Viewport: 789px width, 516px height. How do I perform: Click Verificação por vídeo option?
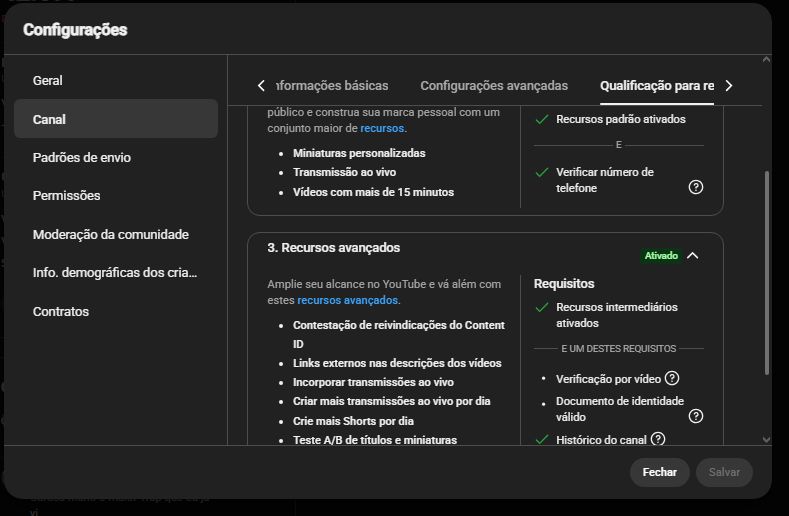point(608,379)
